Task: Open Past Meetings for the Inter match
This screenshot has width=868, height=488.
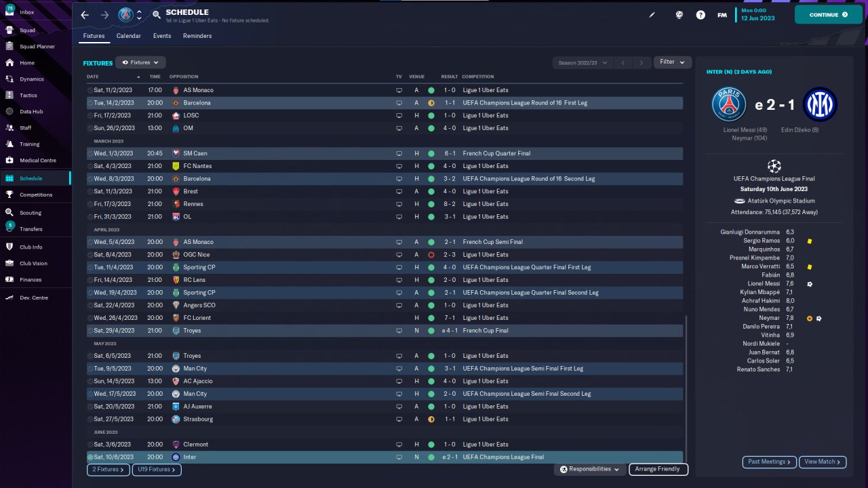Action: [769, 462]
